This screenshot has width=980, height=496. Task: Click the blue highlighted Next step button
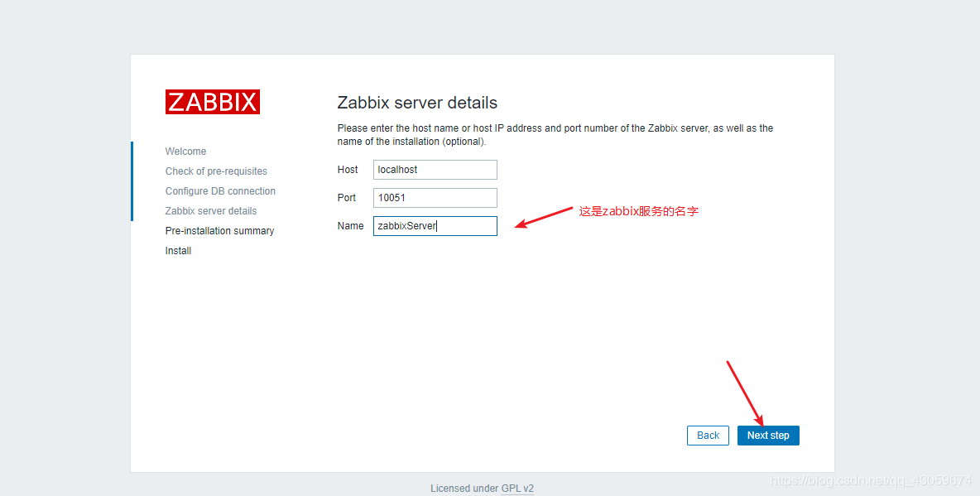(x=768, y=435)
